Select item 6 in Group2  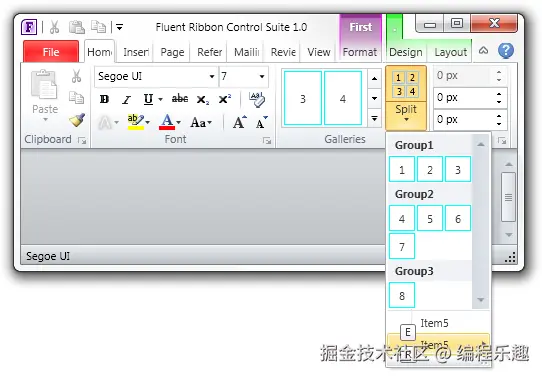point(458,218)
